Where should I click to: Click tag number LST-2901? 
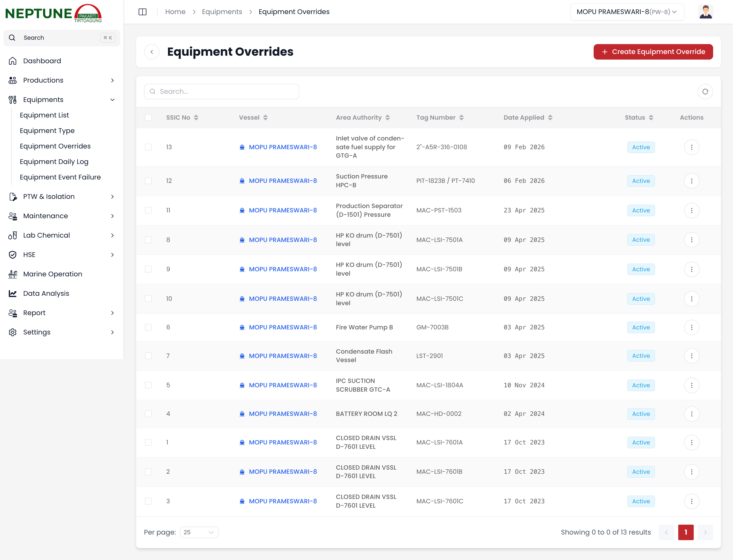(x=430, y=356)
